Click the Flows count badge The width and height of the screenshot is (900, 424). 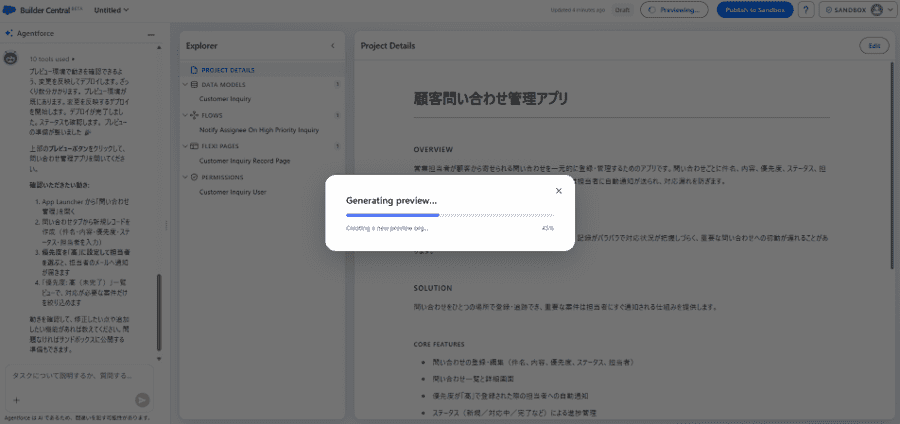tap(338, 115)
